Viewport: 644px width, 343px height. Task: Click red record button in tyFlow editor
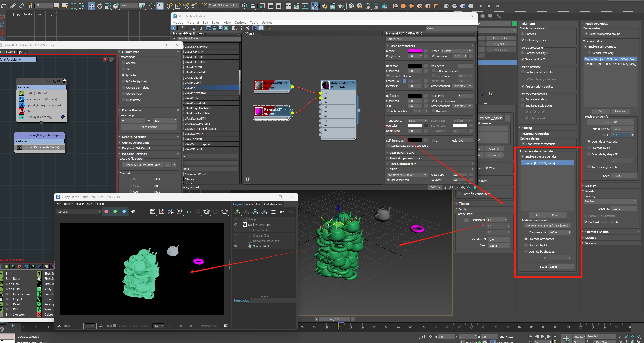click(105, 59)
